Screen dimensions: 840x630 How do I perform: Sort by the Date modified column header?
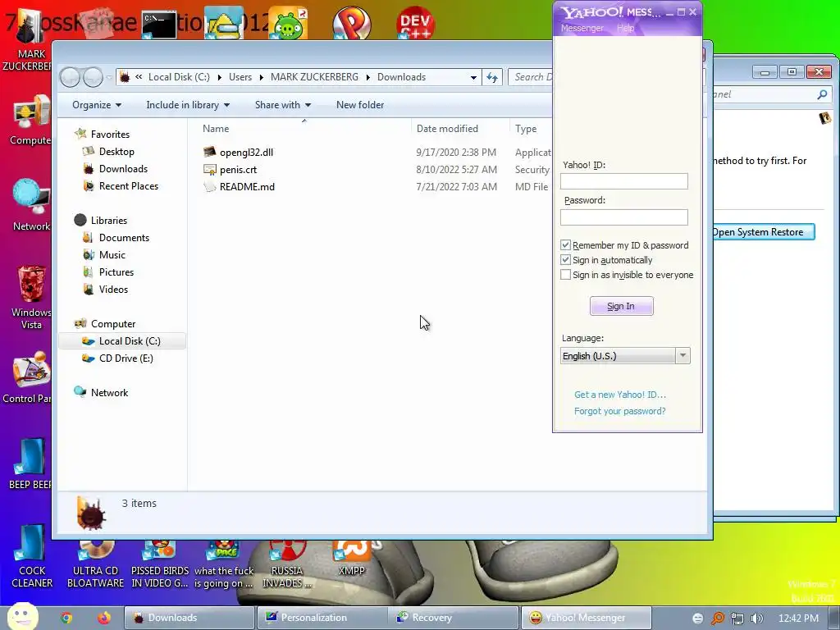click(x=447, y=129)
